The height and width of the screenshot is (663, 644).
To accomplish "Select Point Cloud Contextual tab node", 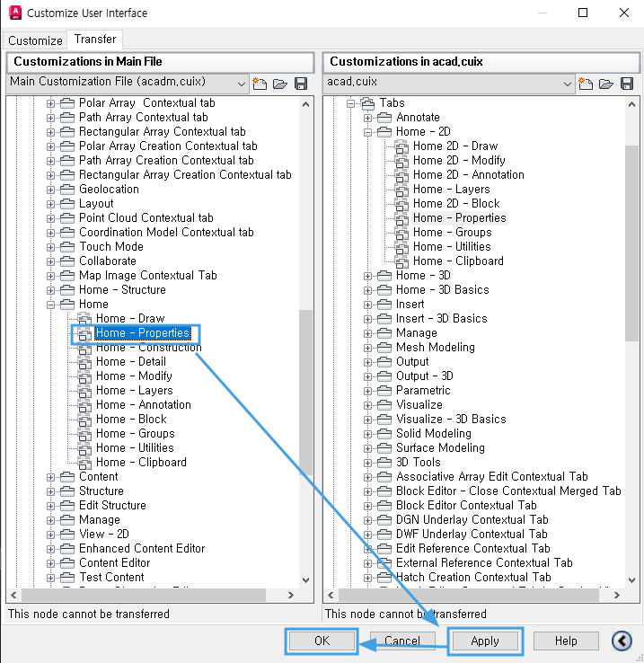I will [146, 217].
